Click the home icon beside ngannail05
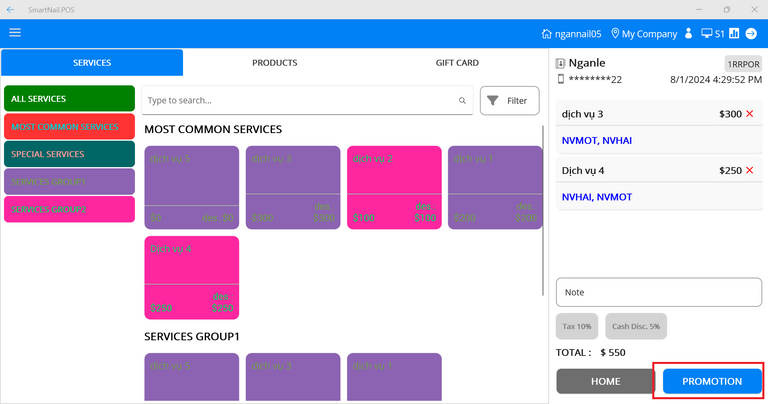 point(546,33)
